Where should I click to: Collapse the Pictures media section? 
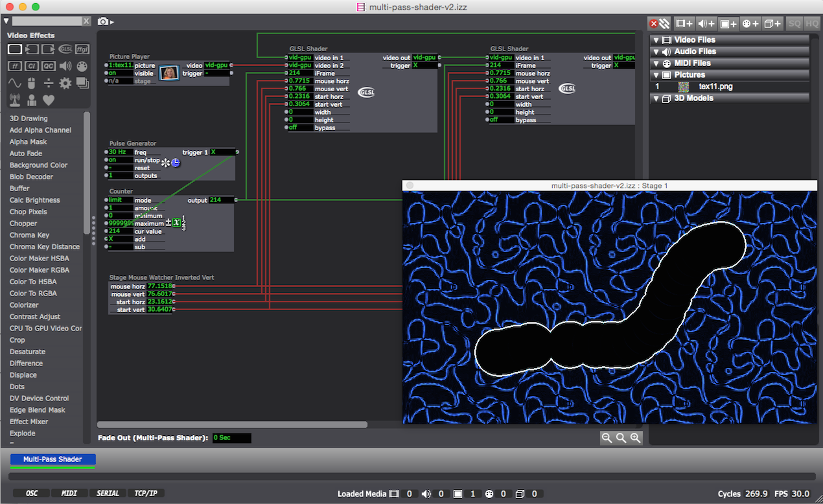coord(656,75)
